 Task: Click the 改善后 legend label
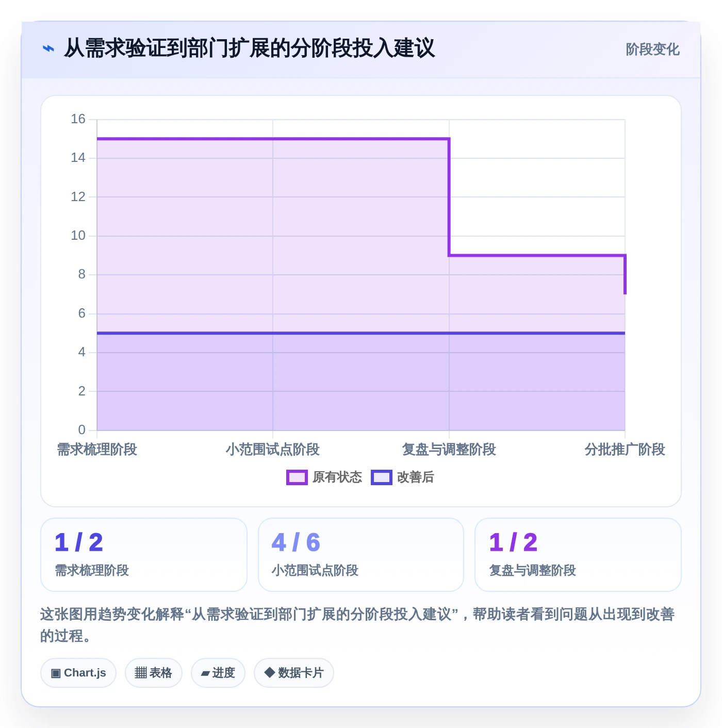tap(415, 477)
